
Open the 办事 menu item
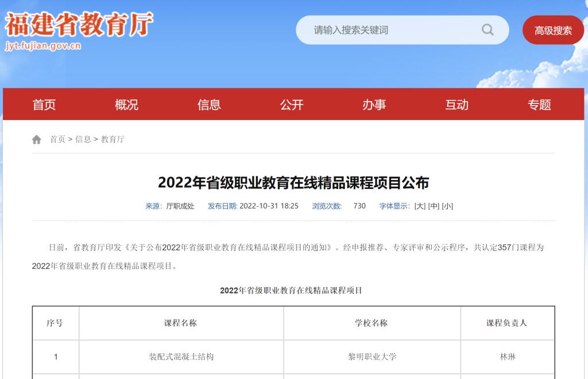374,105
